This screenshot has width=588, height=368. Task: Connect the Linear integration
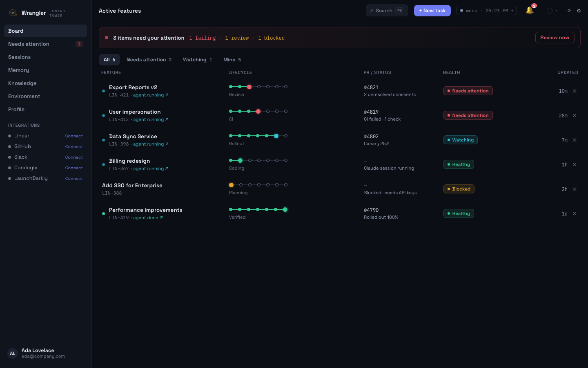74,136
